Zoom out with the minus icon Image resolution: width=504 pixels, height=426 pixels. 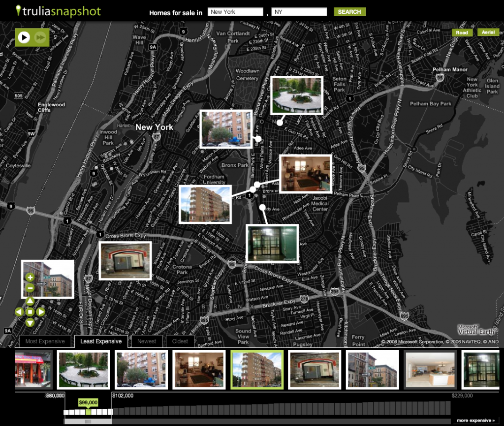pos(30,288)
